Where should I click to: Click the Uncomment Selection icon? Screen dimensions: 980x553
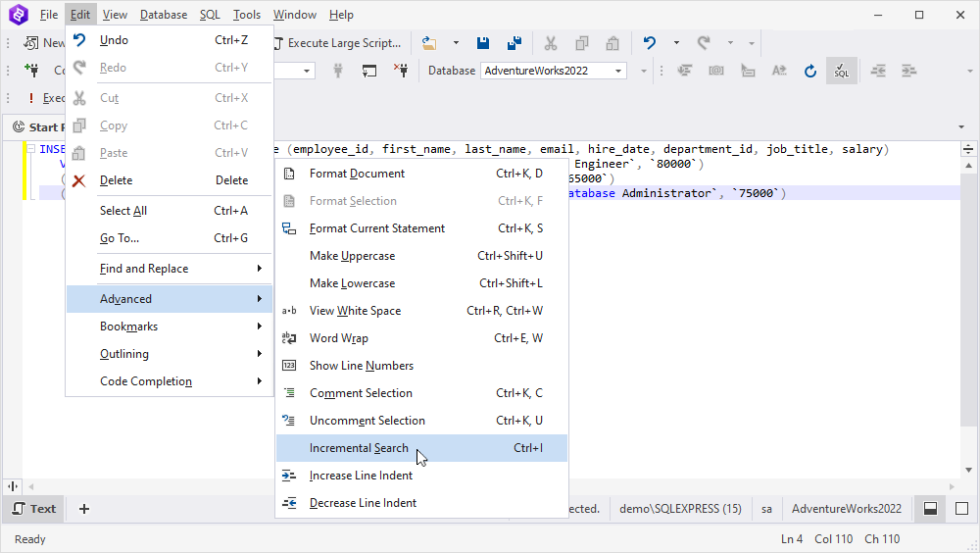(289, 421)
